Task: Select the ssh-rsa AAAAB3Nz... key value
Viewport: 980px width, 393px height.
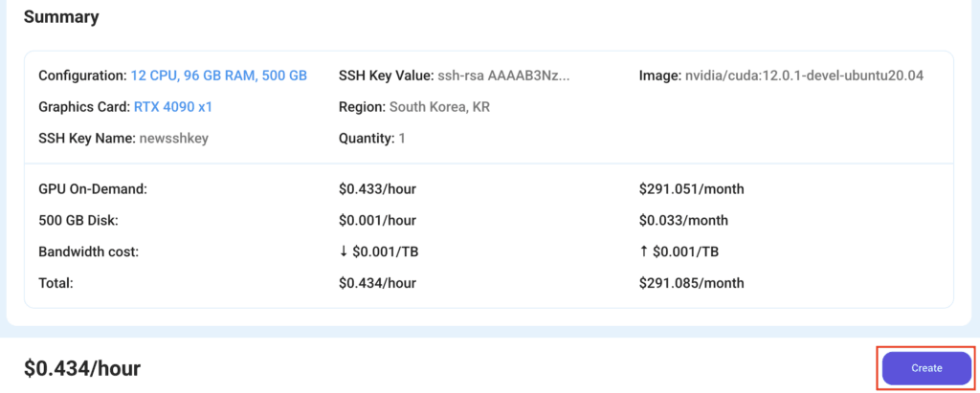Action: point(503,76)
